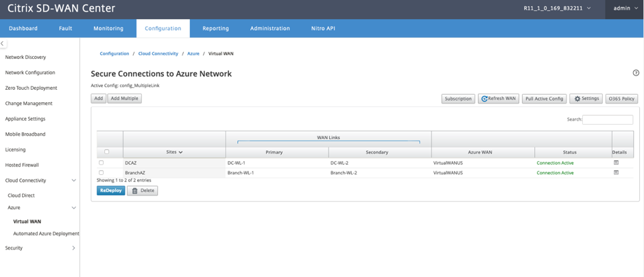Sort the table by Sites column
The width and height of the screenshot is (644, 277).
point(175,152)
